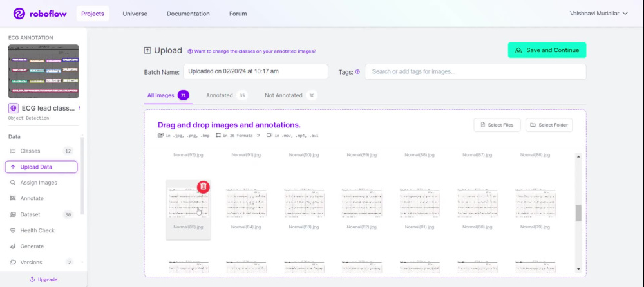Open the three-dot menu beside ECG lead class project
The image size is (644, 287).
point(80,108)
